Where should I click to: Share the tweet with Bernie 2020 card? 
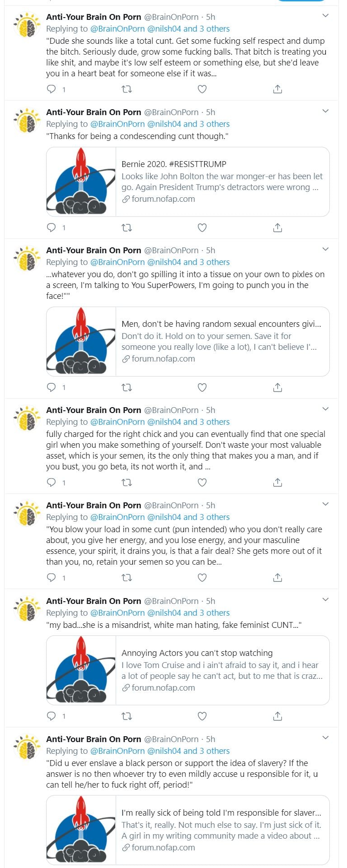tap(277, 227)
